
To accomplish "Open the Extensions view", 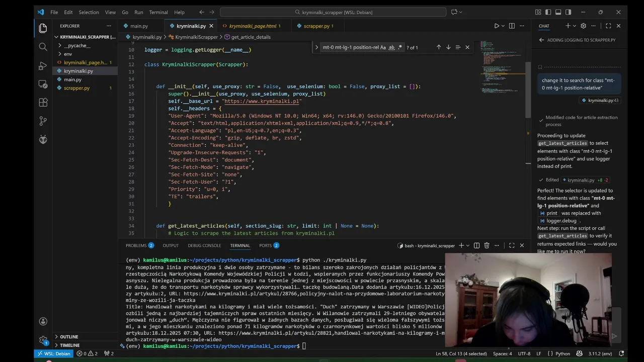I will 43,103.
